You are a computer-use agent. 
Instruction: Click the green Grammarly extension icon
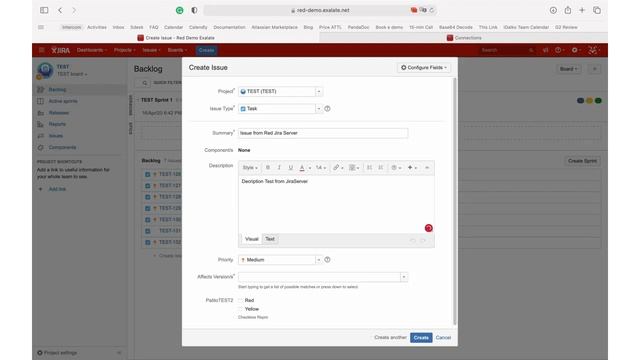[x=180, y=10]
